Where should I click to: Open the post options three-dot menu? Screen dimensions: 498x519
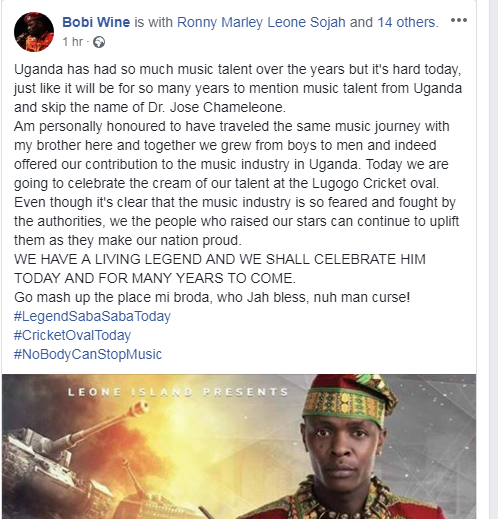click(459, 20)
